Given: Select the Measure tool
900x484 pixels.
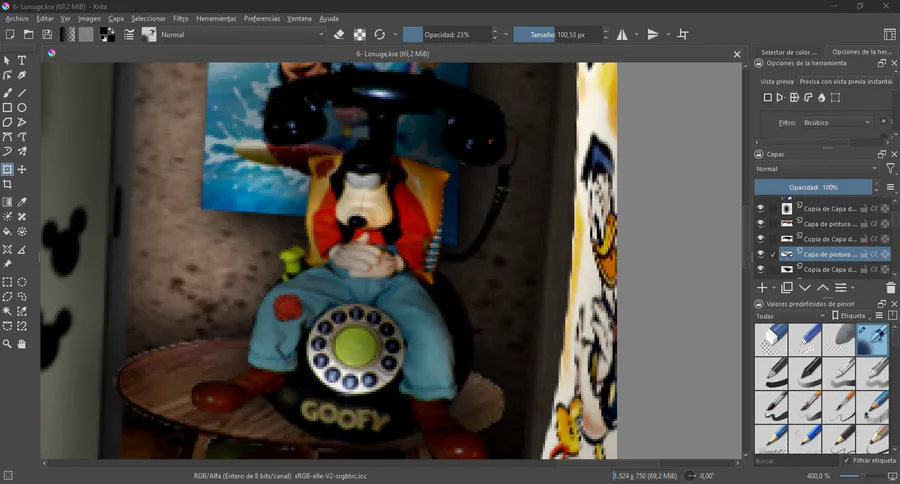Looking at the screenshot, I should (22, 249).
